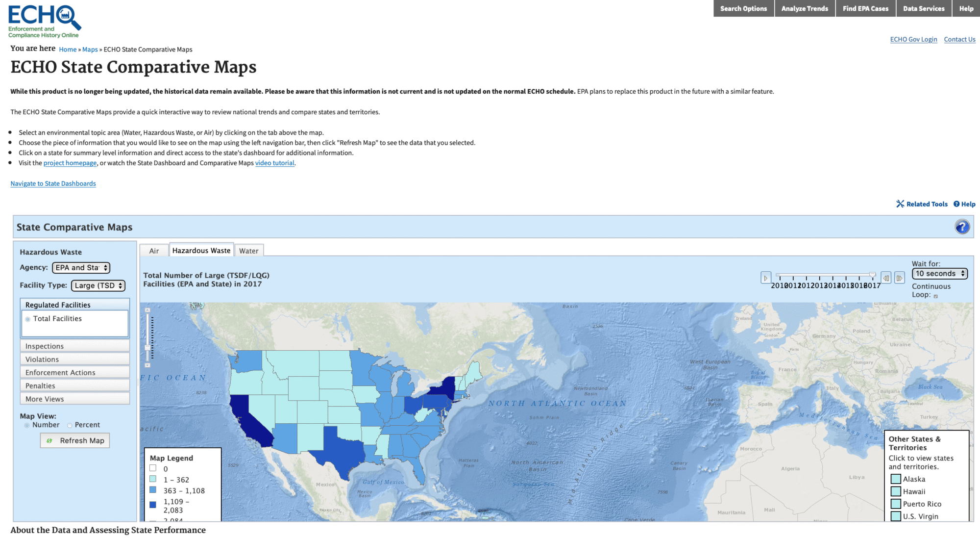The height and width of the screenshot is (538, 980).
Task: Open the Analyze Trends menu
Action: click(x=804, y=8)
